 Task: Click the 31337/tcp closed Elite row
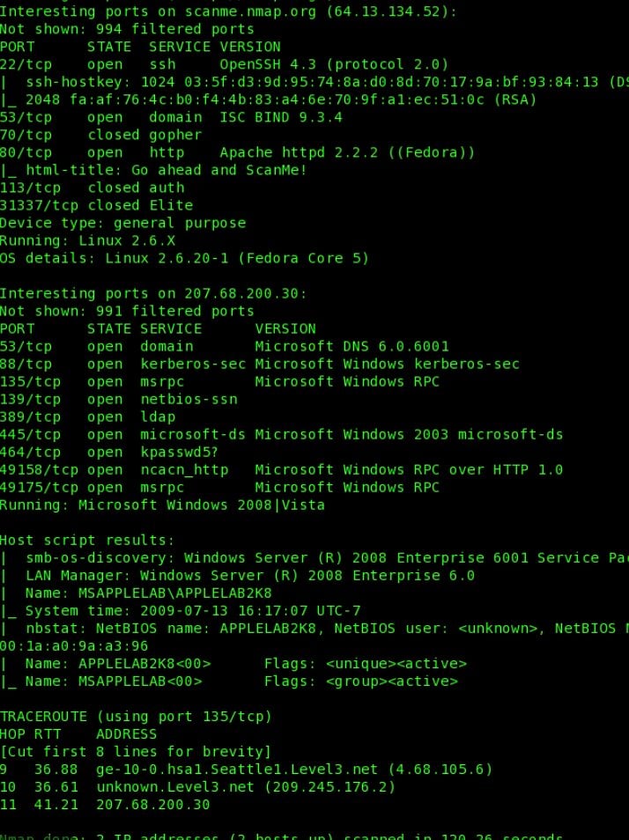[96, 205]
